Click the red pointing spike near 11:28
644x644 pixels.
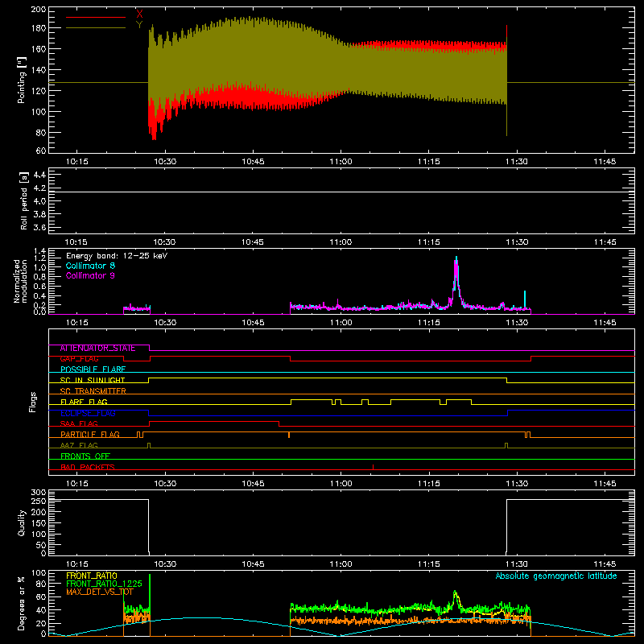pyautogui.click(x=507, y=32)
